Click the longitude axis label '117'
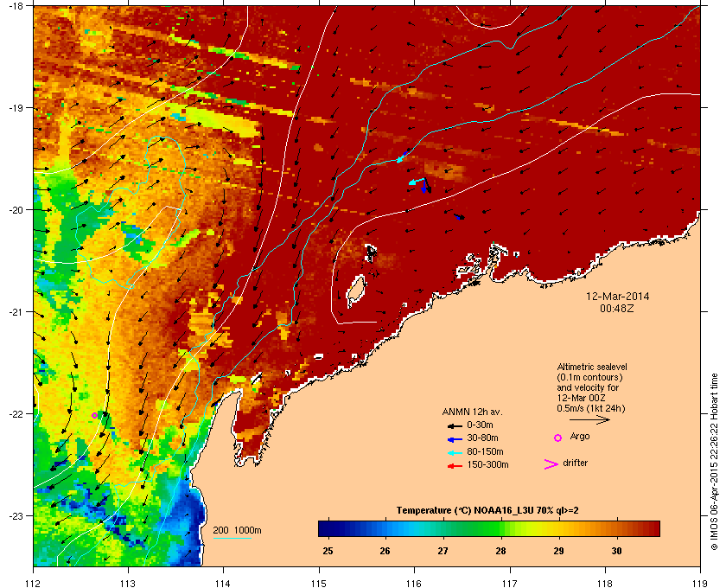 510,583
